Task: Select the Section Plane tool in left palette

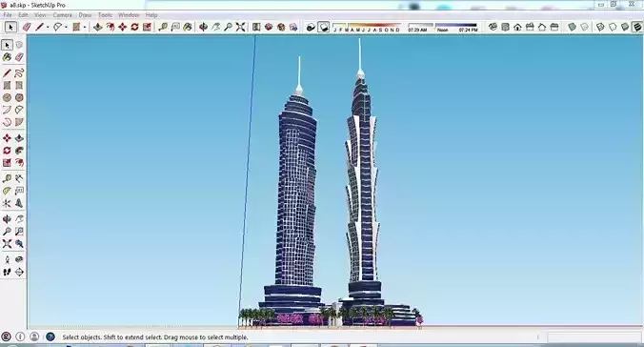Action: coord(19,273)
